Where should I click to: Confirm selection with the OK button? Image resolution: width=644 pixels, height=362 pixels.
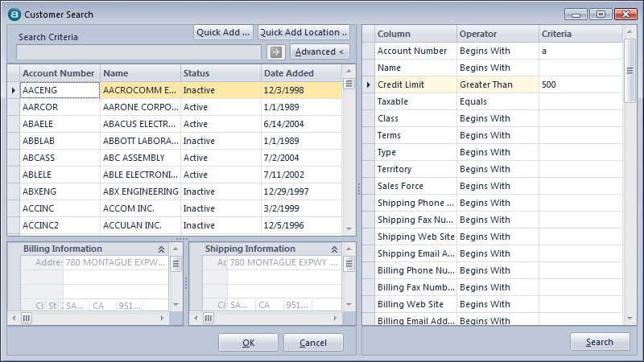[x=248, y=343]
